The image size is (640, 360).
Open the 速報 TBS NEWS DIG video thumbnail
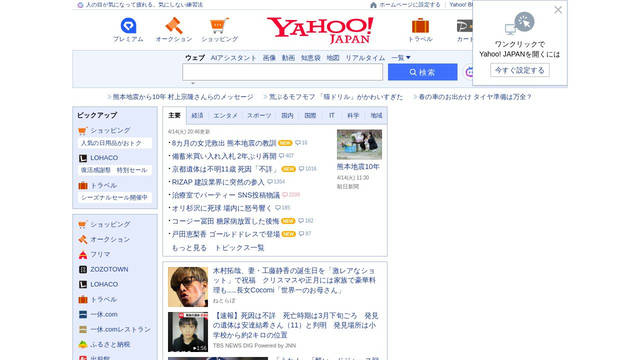(188, 332)
